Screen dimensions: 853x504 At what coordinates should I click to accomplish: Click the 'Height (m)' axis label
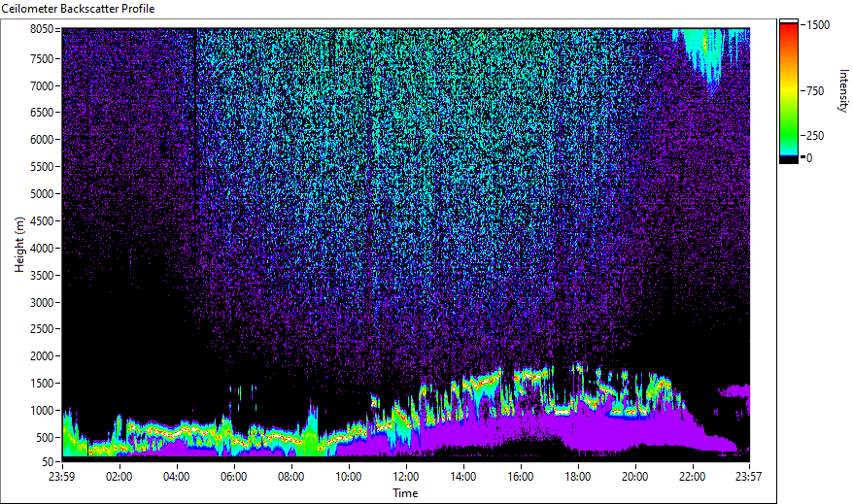point(19,245)
